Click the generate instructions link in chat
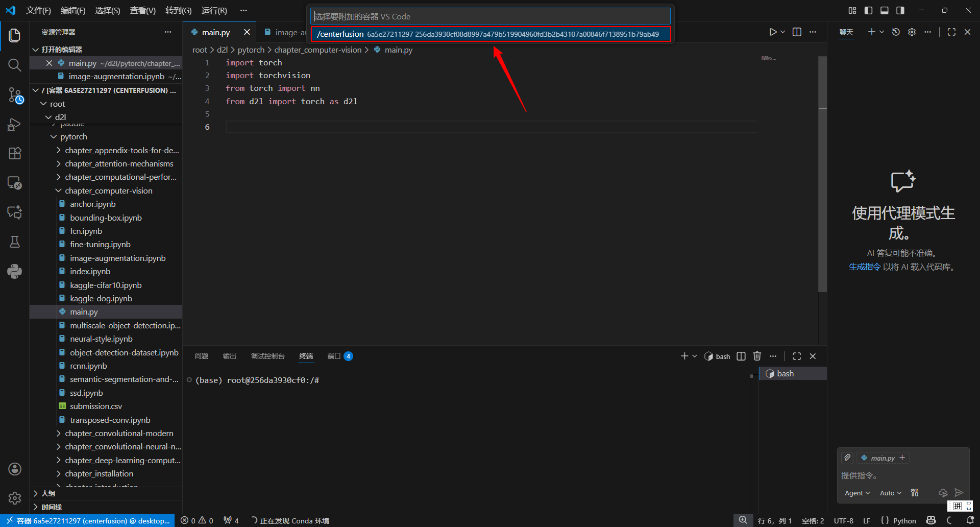This screenshot has height=527, width=980. click(865, 267)
